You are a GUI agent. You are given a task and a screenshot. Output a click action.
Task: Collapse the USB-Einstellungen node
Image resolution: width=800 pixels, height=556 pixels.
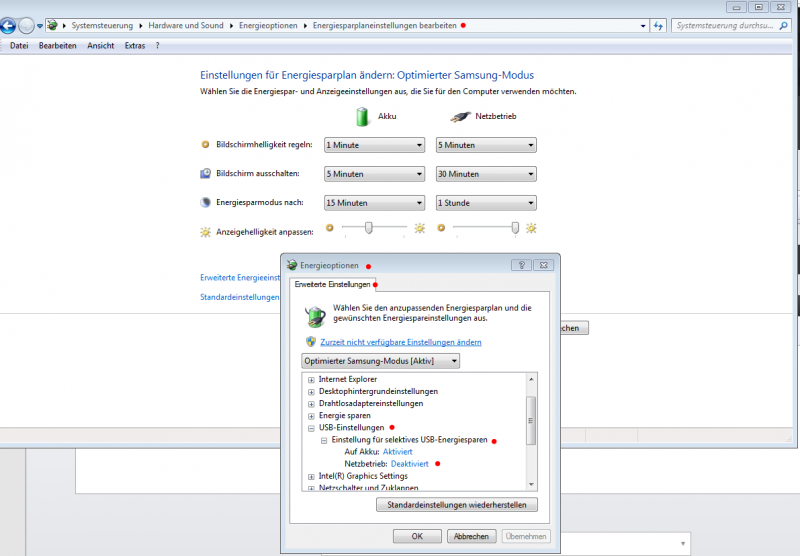(311, 428)
